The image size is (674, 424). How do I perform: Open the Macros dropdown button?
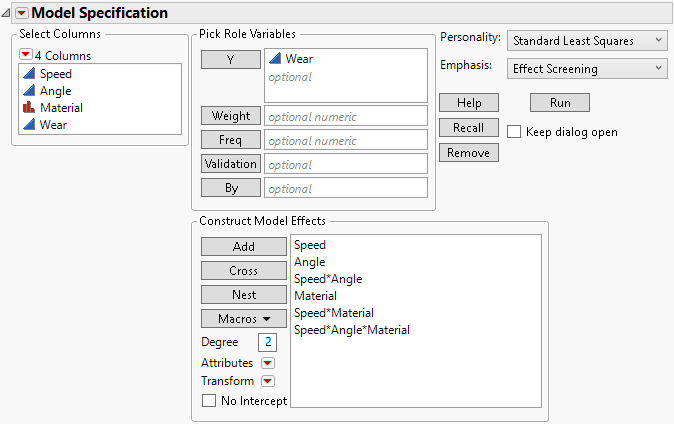(244, 319)
